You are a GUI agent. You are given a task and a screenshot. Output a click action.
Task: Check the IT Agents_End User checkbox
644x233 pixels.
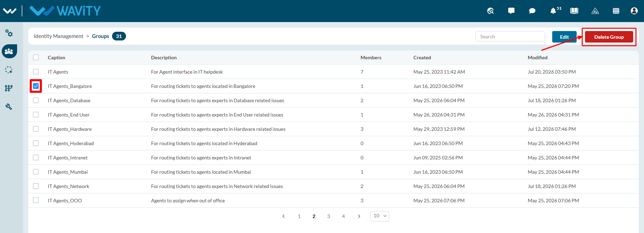coord(36,115)
